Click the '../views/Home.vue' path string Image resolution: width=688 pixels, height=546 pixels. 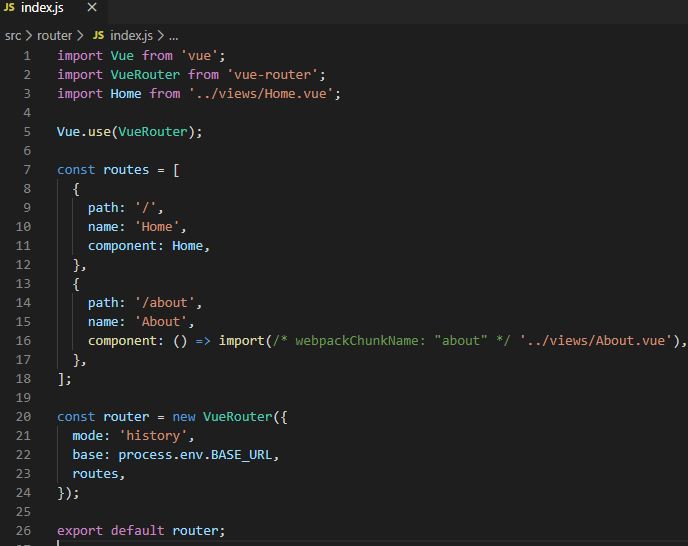(262, 93)
